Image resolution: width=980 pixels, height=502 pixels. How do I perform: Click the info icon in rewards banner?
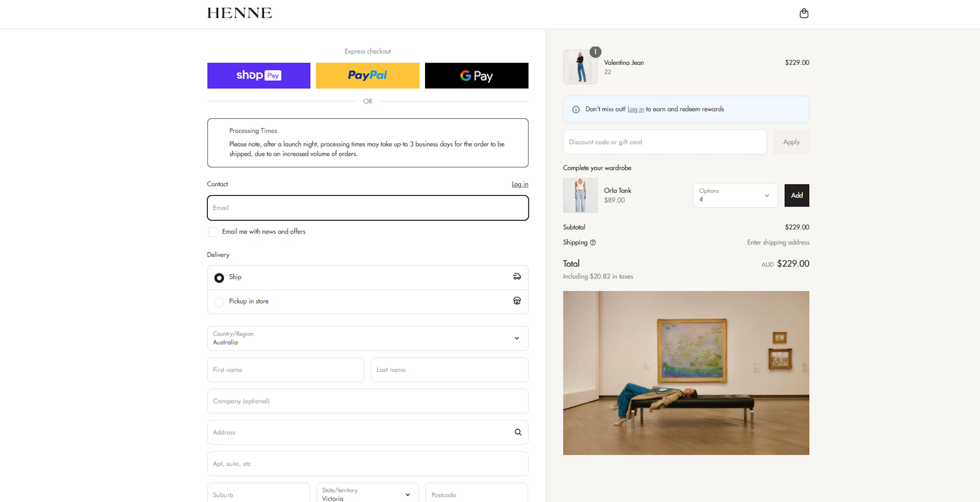tap(575, 109)
